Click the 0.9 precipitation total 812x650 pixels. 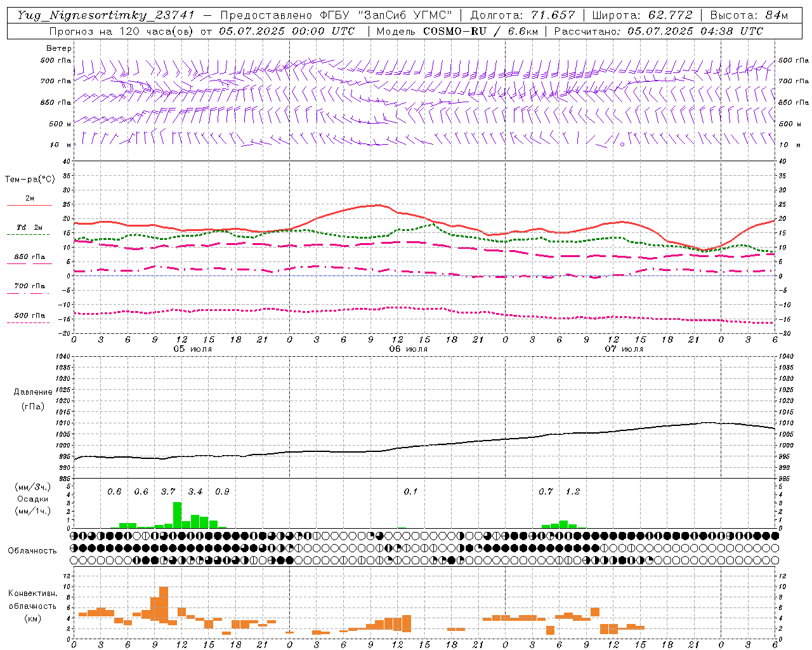tap(222, 492)
